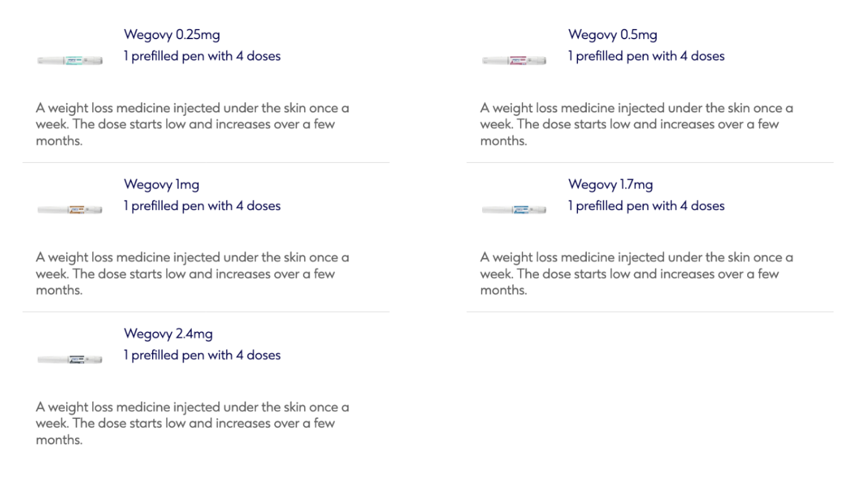Open the Wegovy 0.5mg title link
862x504 pixels.
612,35
